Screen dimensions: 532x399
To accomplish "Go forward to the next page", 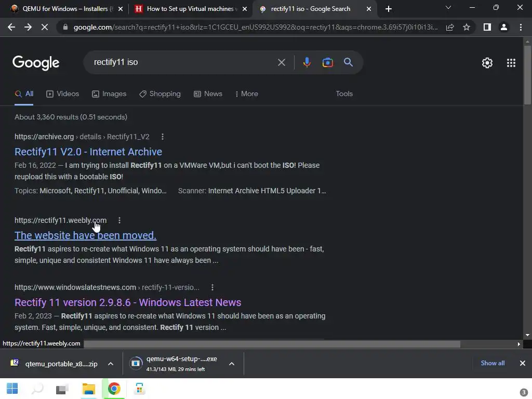I will (x=28, y=27).
